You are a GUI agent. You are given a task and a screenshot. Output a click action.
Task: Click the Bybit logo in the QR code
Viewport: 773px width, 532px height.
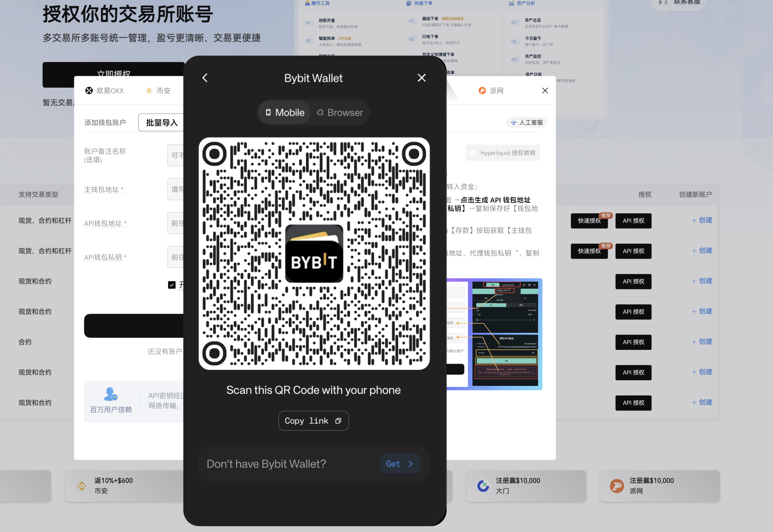[x=314, y=254]
